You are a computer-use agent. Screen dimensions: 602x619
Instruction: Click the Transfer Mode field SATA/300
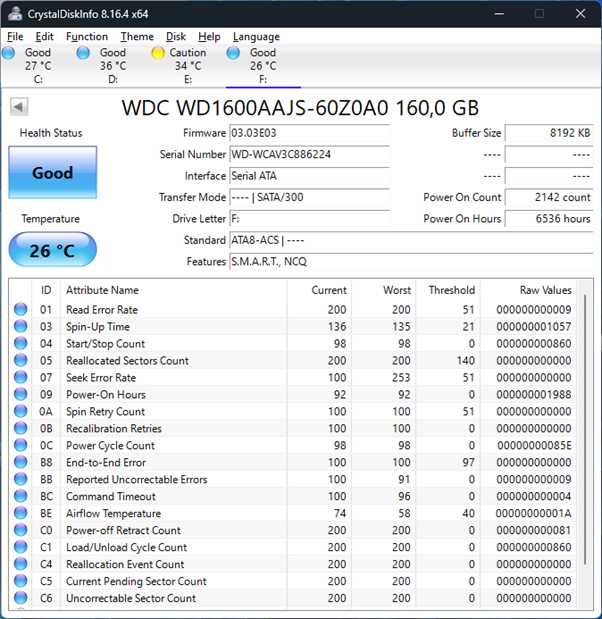pyautogui.click(x=310, y=197)
